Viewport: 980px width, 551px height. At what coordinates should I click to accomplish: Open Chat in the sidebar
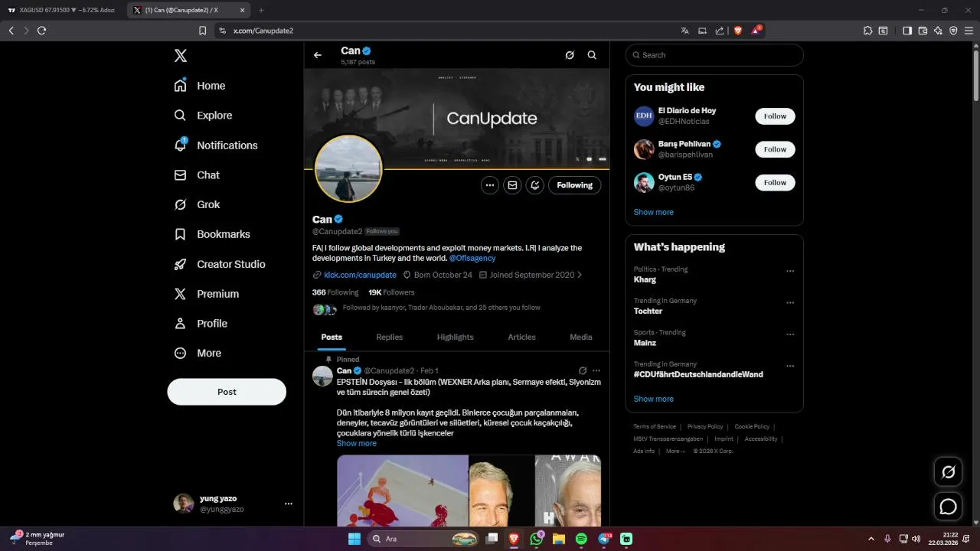197,175
